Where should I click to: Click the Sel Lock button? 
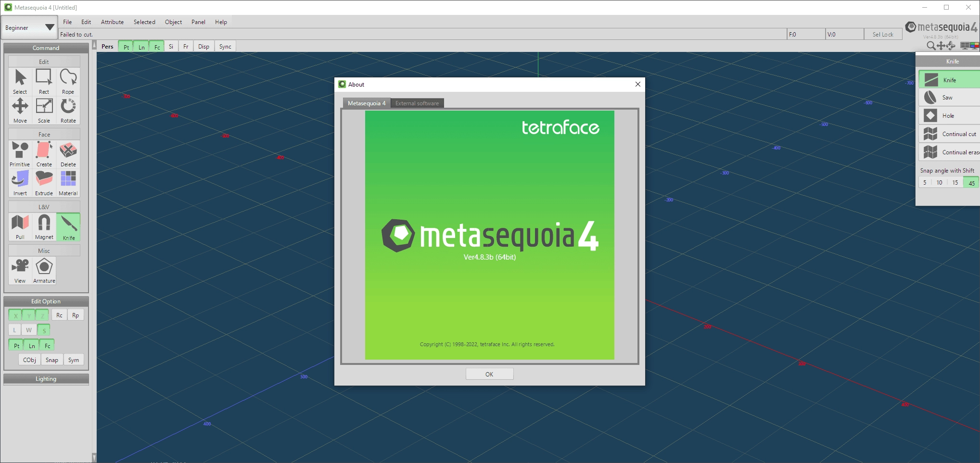click(883, 35)
